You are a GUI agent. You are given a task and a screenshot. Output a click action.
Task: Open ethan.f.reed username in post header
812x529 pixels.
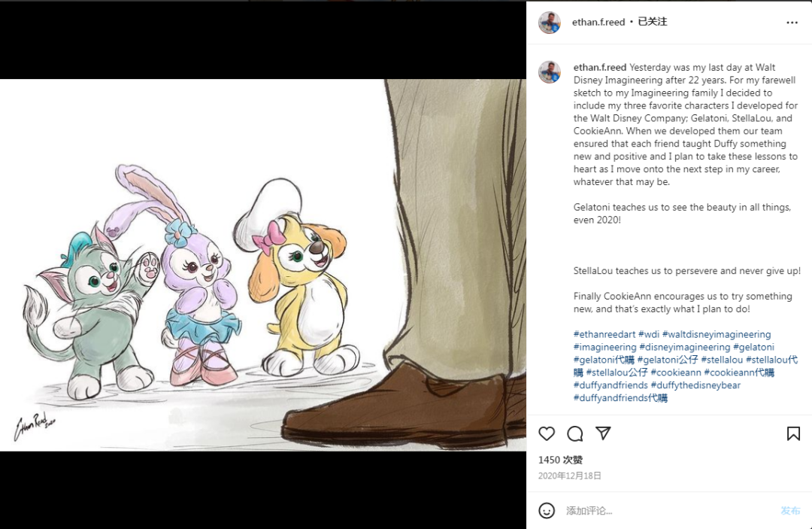pyautogui.click(x=598, y=23)
